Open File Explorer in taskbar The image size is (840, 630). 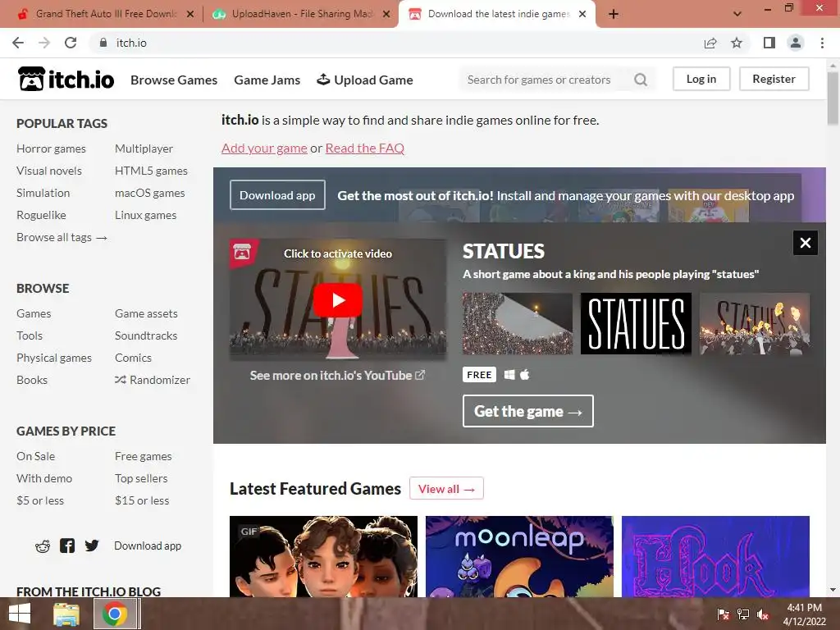[x=66, y=614]
